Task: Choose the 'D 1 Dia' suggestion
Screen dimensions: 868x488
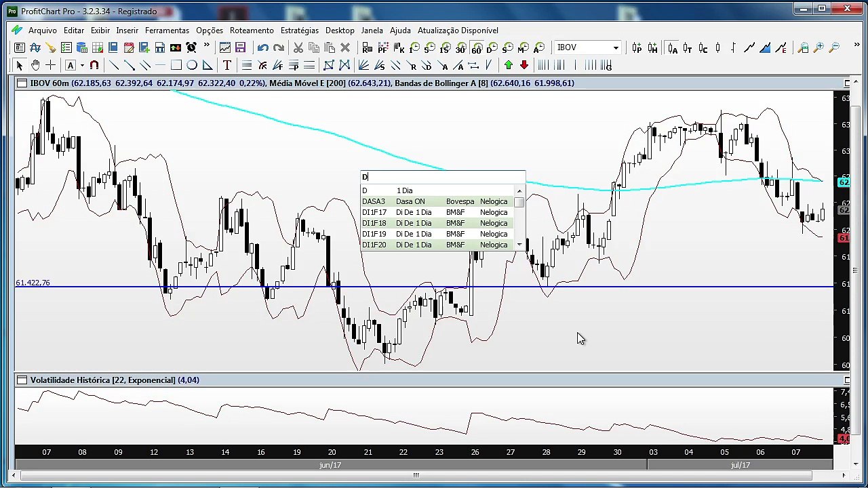Action: (x=438, y=190)
